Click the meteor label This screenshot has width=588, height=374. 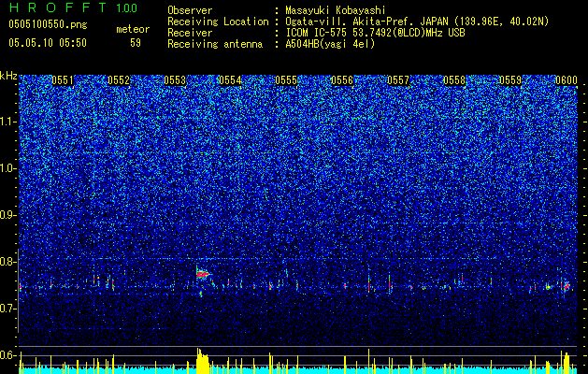[133, 29]
